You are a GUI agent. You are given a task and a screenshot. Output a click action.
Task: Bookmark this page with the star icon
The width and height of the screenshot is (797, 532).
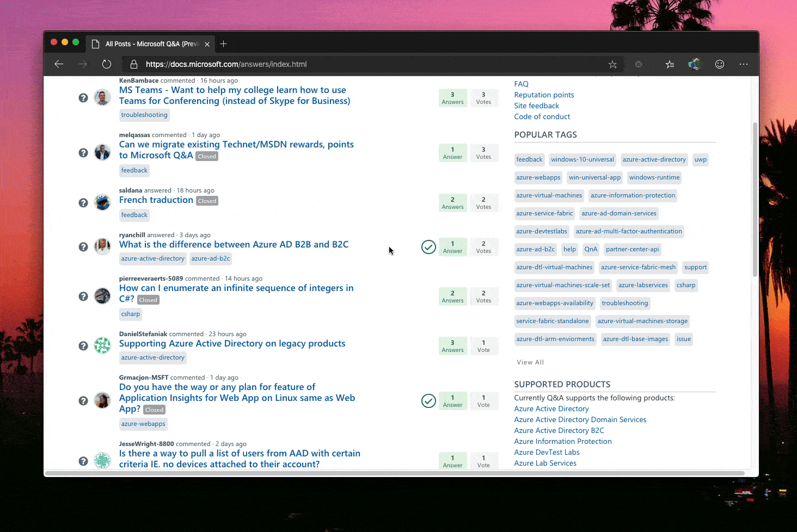coord(612,64)
